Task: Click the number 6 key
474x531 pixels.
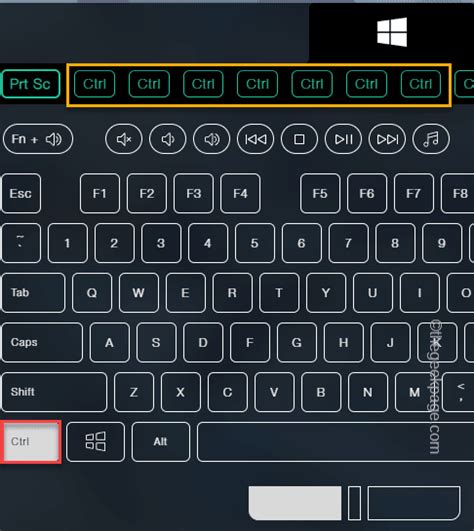Action: point(302,243)
